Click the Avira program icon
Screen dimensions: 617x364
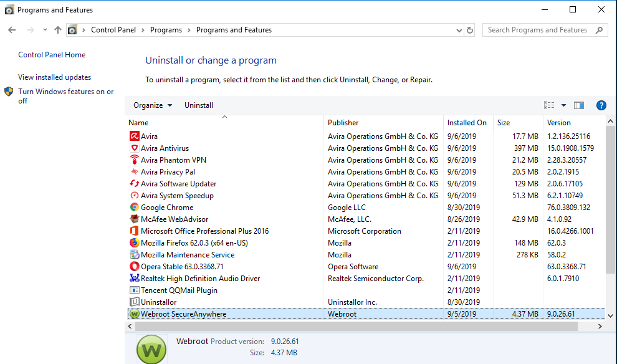coord(134,136)
